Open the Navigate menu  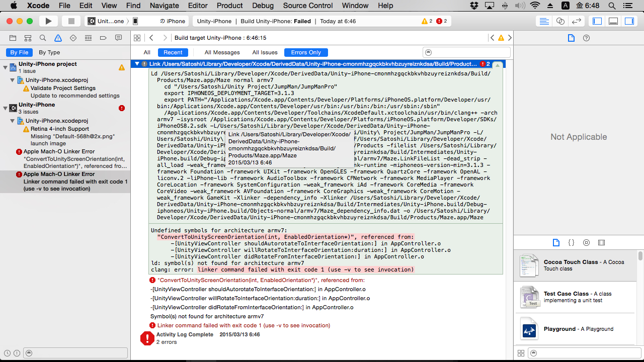[x=165, y=6]
